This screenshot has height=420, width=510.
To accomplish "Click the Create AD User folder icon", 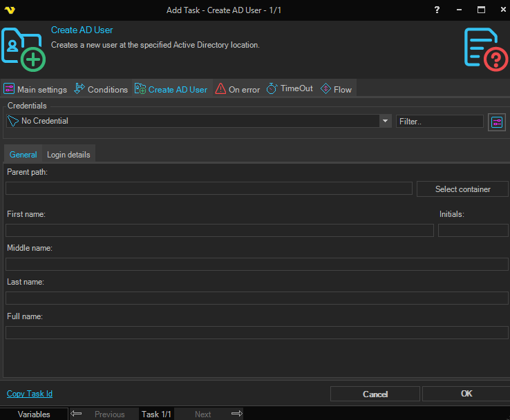I will pyautogui.click(x=23, y=48).
